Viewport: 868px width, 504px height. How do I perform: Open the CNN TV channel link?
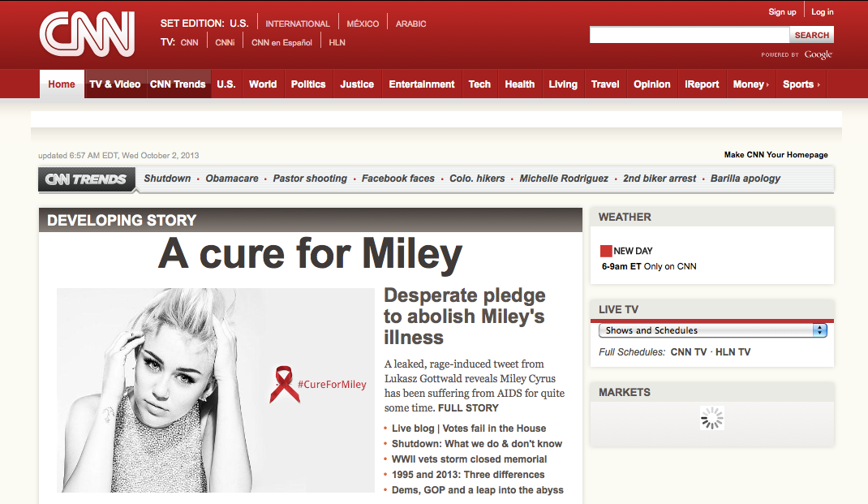(189, 43)
